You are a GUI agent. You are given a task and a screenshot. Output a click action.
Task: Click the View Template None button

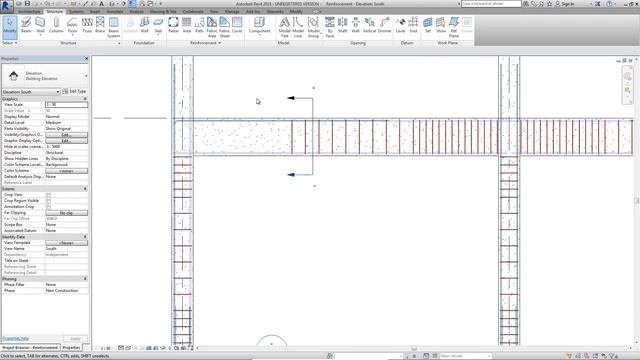point(67,243)
